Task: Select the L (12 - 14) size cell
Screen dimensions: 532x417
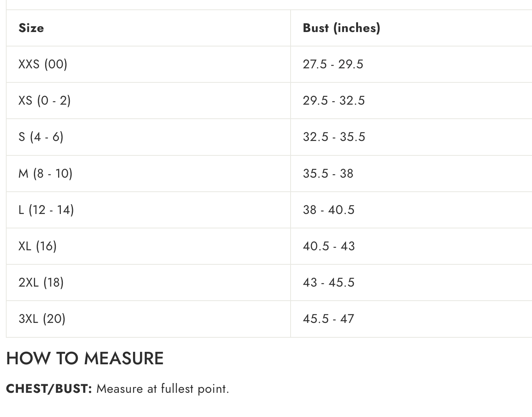Action: tap(46, 210)
